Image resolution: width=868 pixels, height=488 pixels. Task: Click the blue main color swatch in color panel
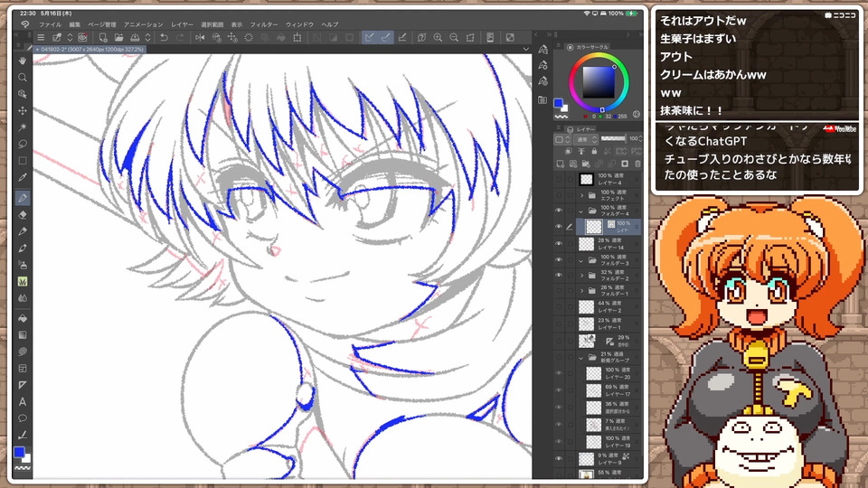tap(559, 103)
